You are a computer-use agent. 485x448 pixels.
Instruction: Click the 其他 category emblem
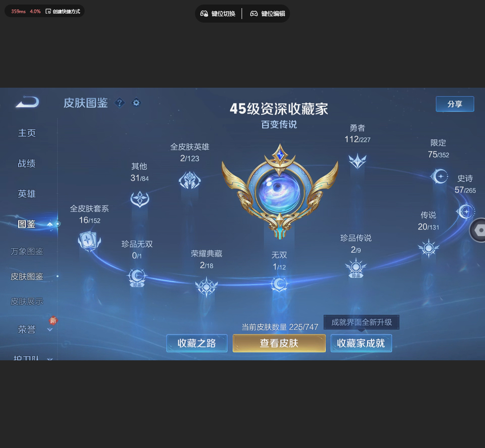click(x=140, y=199)
